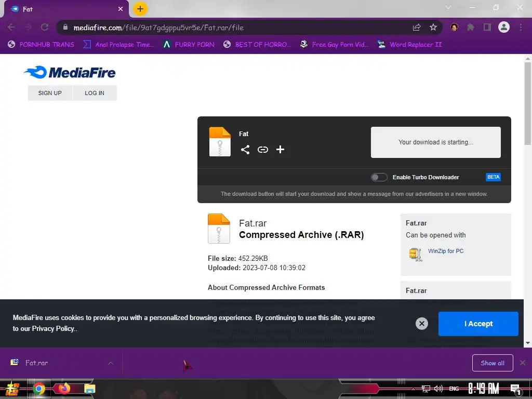This screenshot has height=399, width=532.
Task: Click the LOG IN button
Action: pos(95,93)
